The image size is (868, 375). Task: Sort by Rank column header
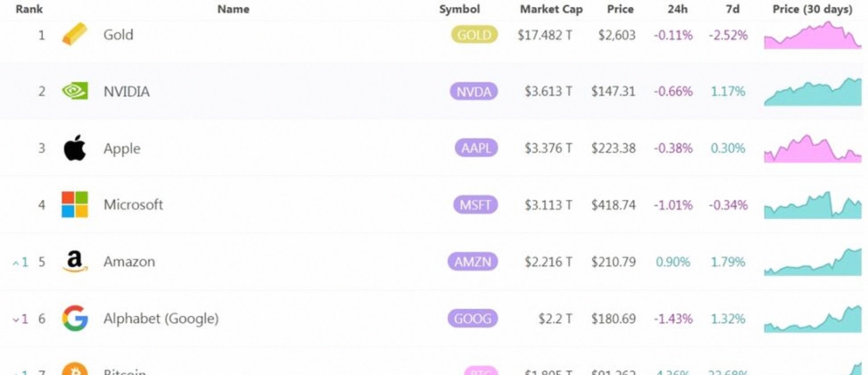29,9
